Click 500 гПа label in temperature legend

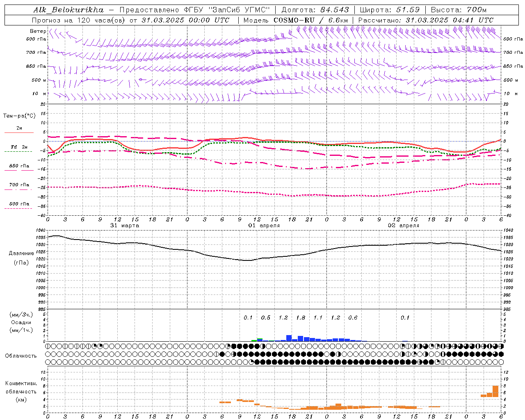tap(19, 204)
